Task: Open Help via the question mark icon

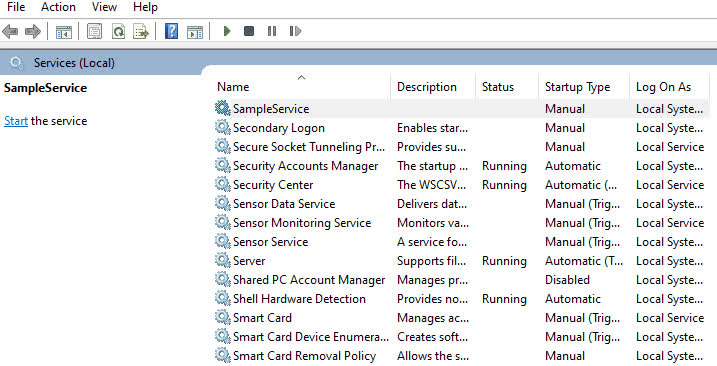Action: coord(171,32)
